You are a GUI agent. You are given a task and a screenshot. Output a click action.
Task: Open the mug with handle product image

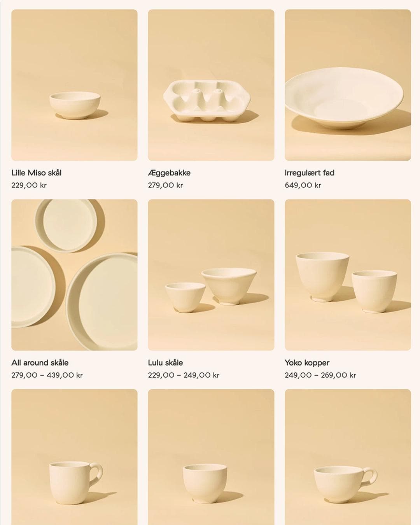(x=74, y=457)
